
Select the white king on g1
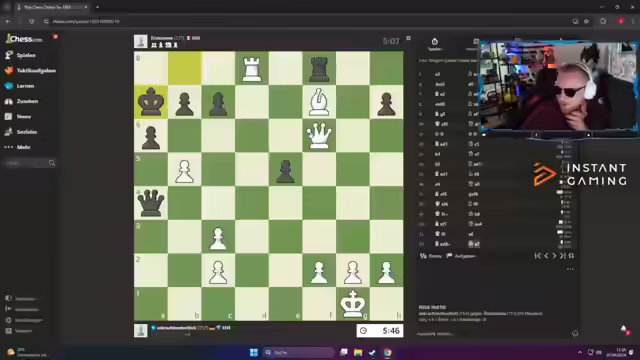tap(353, 304)
